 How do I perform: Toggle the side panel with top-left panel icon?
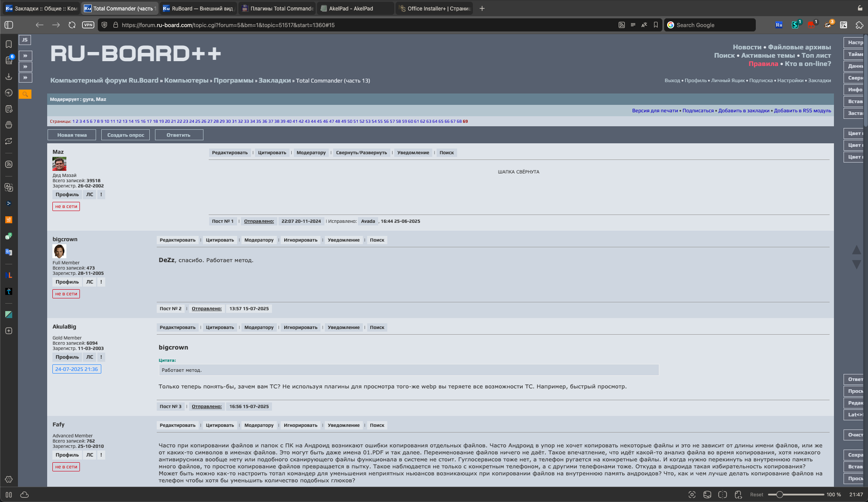[9, 25]
